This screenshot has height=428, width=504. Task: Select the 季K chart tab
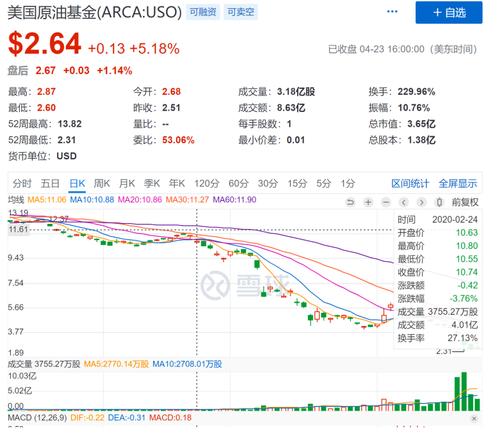coord(152,184)
